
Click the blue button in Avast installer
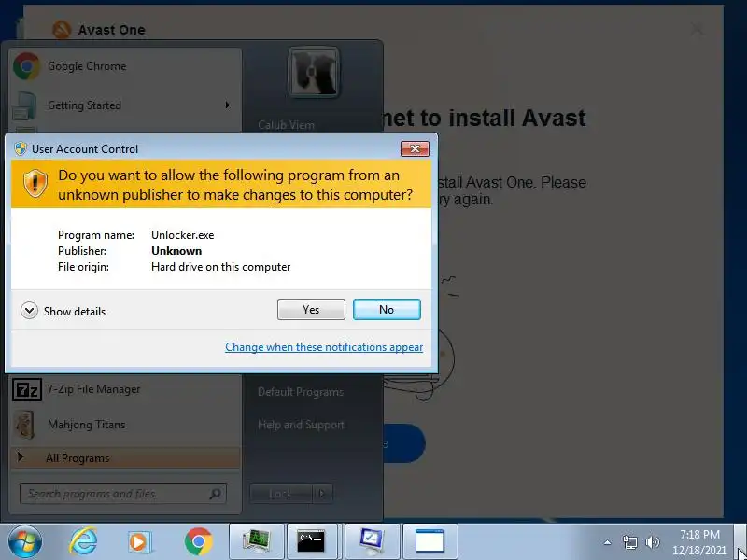(x=404, y=443)
